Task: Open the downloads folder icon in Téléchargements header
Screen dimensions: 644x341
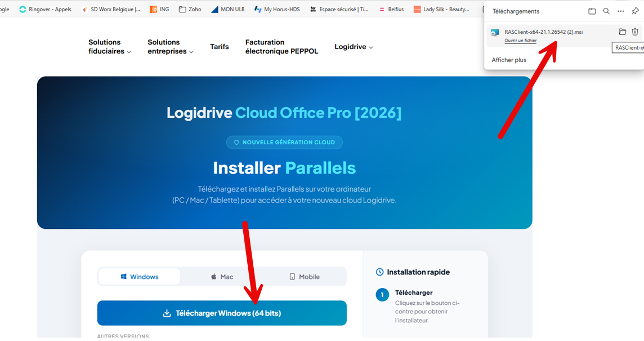Action: click(592, 11)
